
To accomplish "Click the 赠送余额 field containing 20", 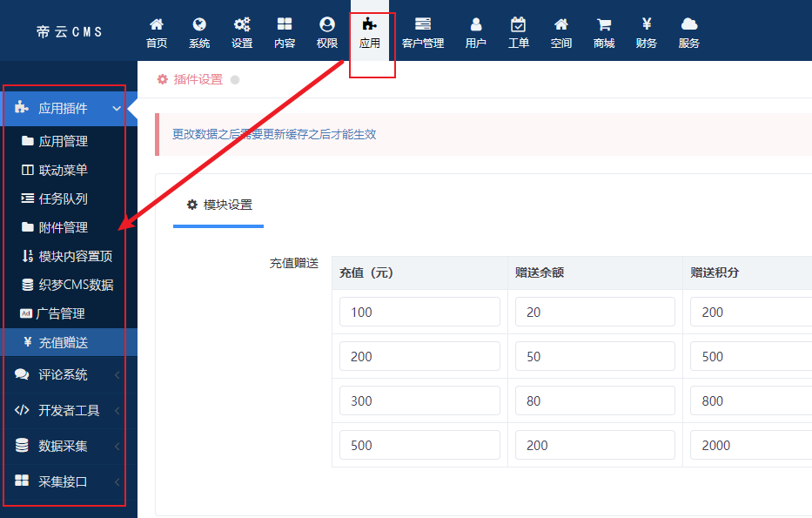I will click(595, 312).
